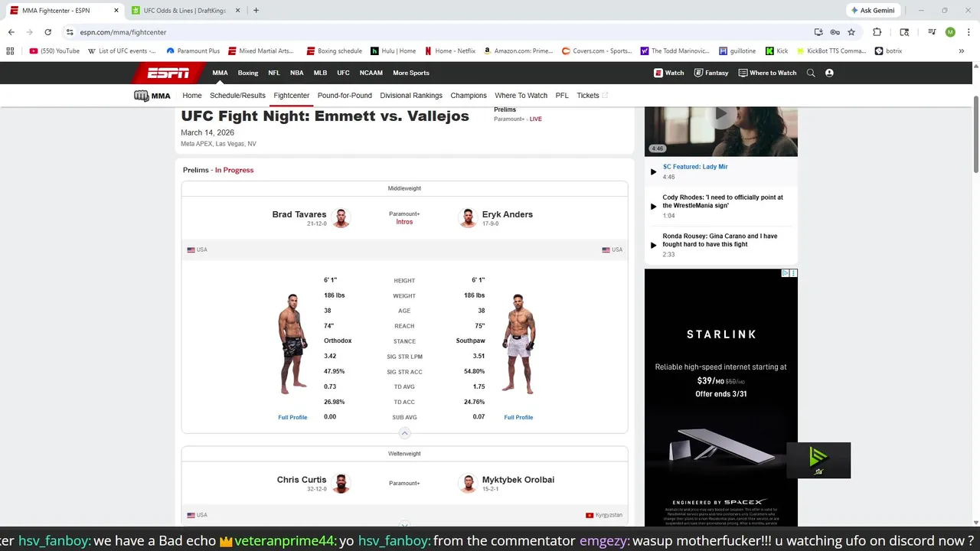Play the SC Featured: Lady Mir video
The width and height of the screenshot is (980, 551).
pyautogui.click(x=653, y=171)
